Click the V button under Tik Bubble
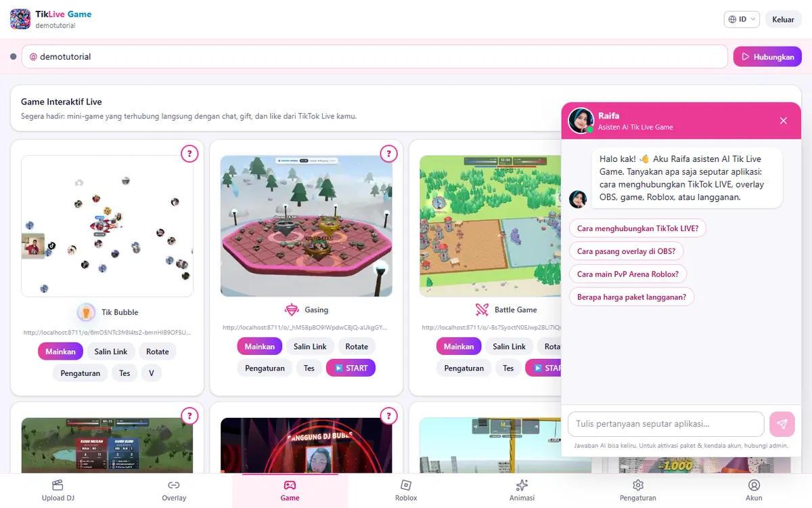Viewport: 812px width, 508px height. pyautogui.click(x=152, y=373)
